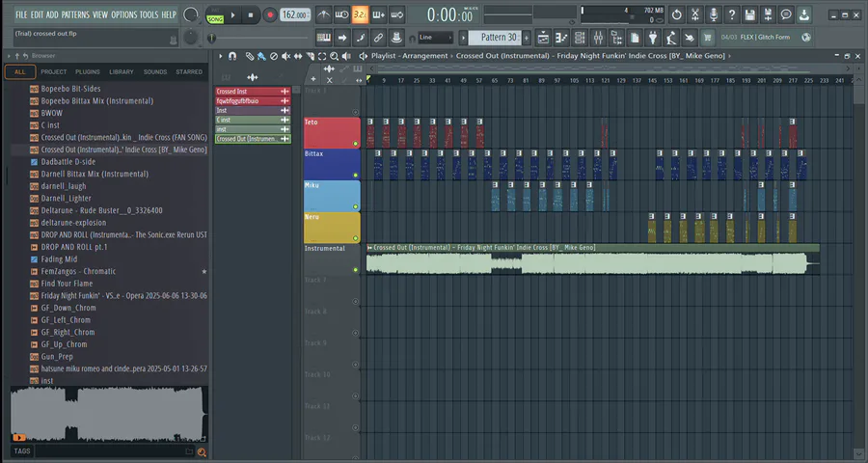Adjust the master volume knob
The image size is (868, 463).
point(190,15)
